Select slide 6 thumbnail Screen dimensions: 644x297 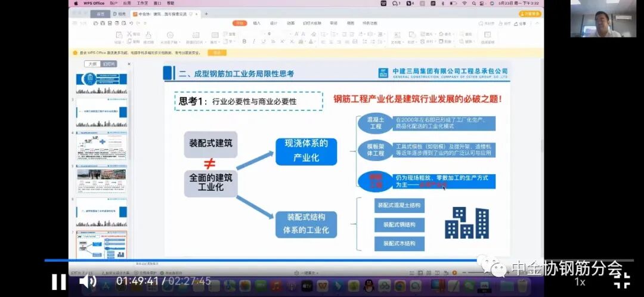(101, 212)
